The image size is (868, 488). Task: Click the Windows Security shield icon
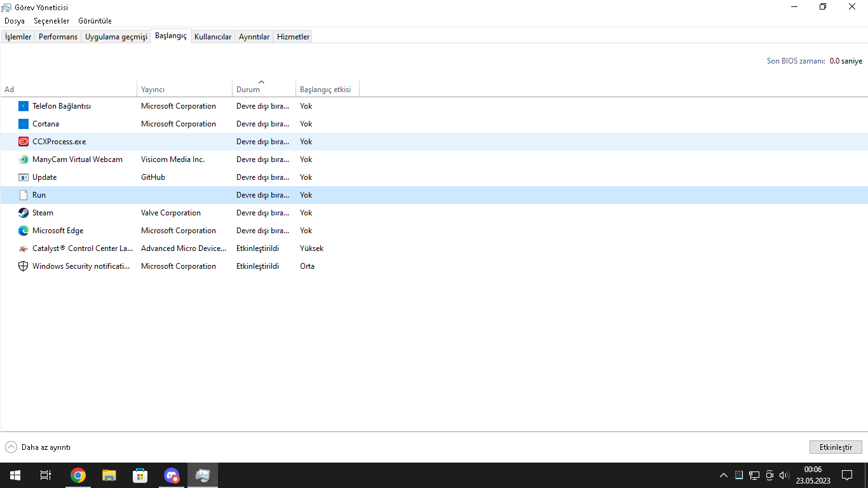point(24,266)
